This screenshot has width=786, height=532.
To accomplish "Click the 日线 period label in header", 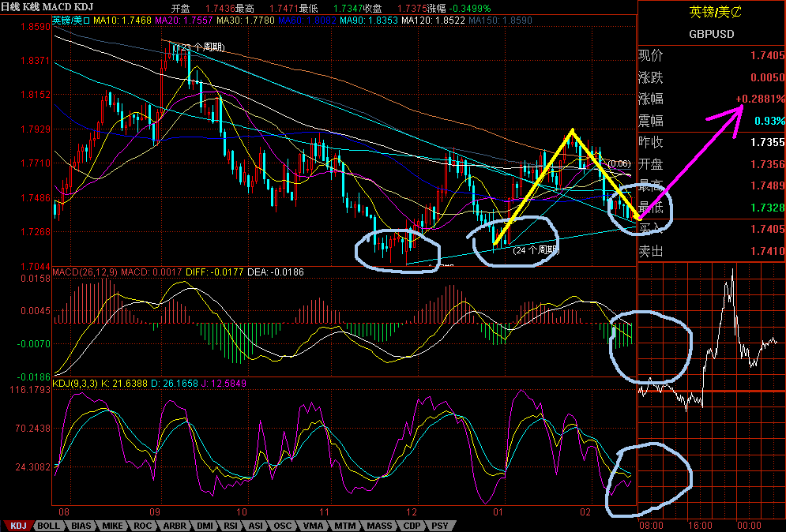I will [x=10, y=8].
